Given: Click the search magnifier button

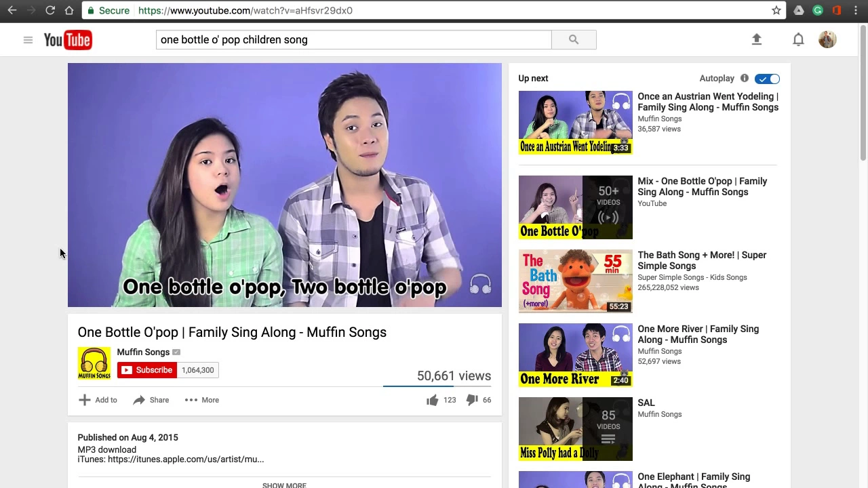Looking at the screenshot, I should tap(574, 40).
